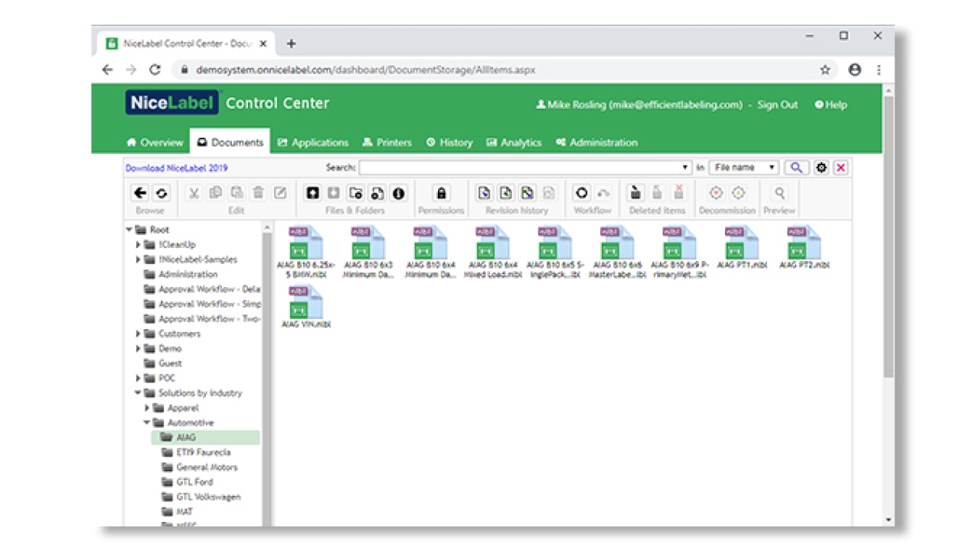The width and height of the screenshot is (980, 551).
Task: Run search with the magnifier button
Action: click(x=796, y=168)
